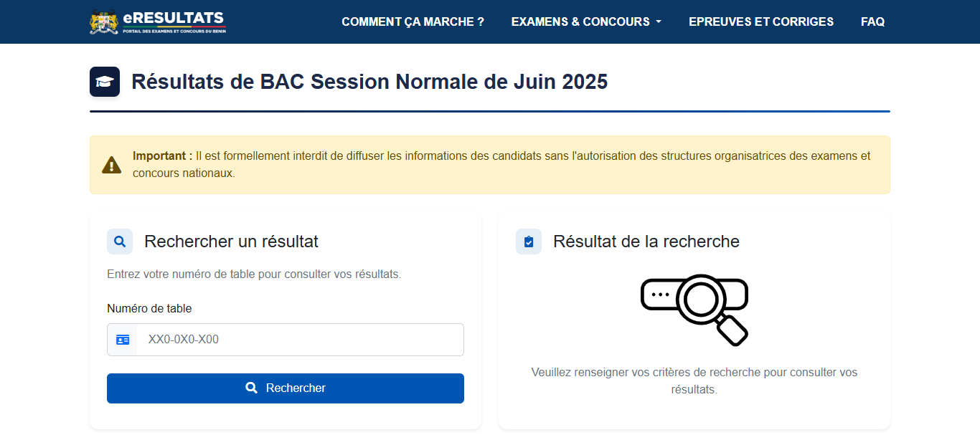Click the large search illustration in the results panel
Image resolution: width=980 pixels, height=435 pixels.
pos(694,309)
